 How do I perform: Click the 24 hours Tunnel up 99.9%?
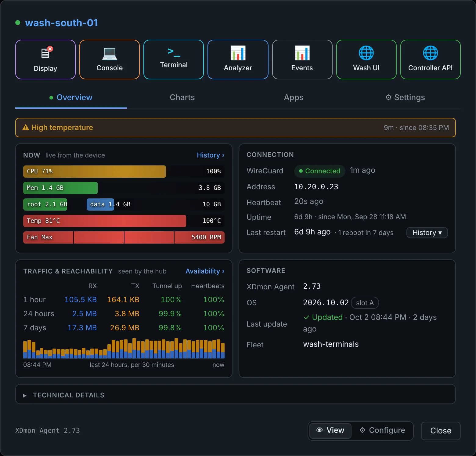pos(170,313)
